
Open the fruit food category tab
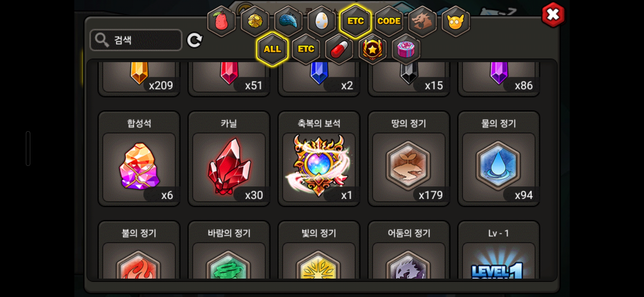[x=221, y=21]
